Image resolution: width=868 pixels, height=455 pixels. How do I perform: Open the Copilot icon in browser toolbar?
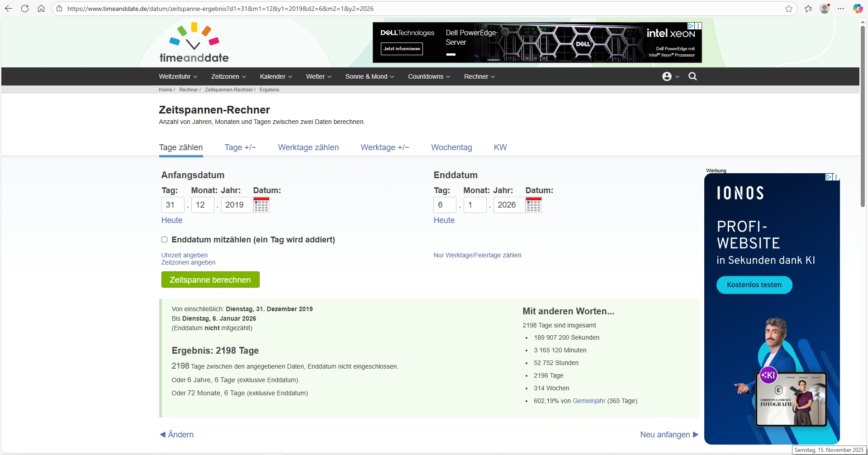(x=858, y=9)
